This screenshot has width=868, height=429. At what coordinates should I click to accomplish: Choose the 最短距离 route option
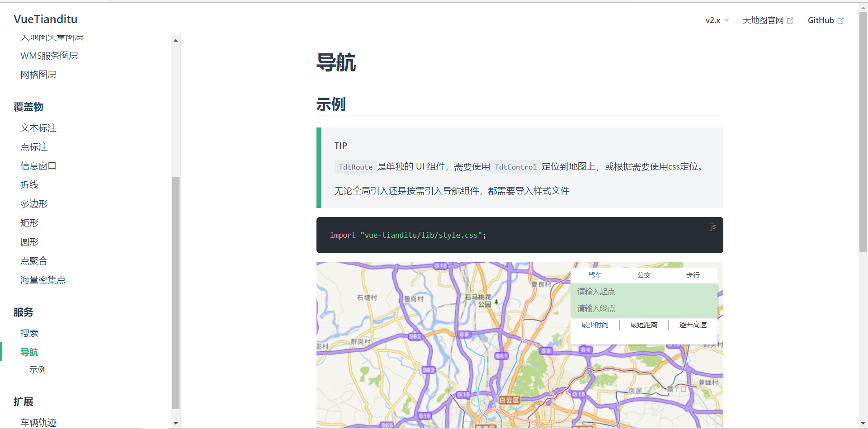(x=644, y=325)
